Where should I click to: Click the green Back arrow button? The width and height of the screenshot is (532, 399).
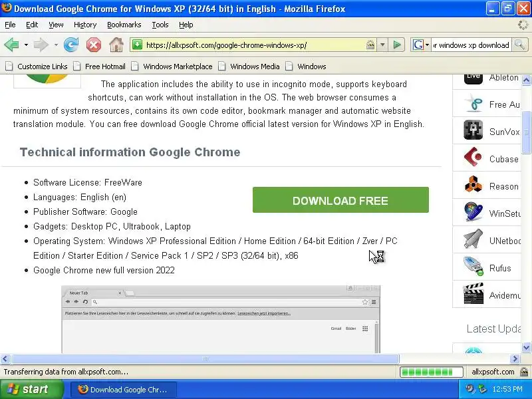click(x=11, y=45)
